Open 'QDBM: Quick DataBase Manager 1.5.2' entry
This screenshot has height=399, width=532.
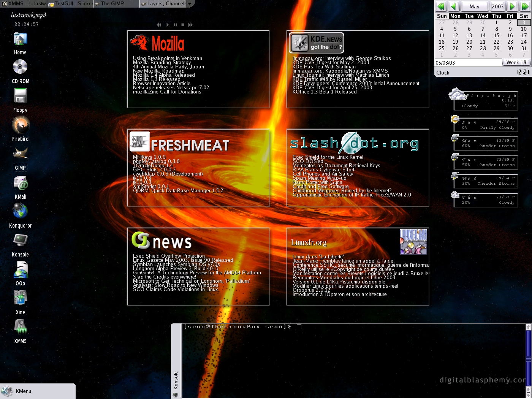tap(178, 191)
